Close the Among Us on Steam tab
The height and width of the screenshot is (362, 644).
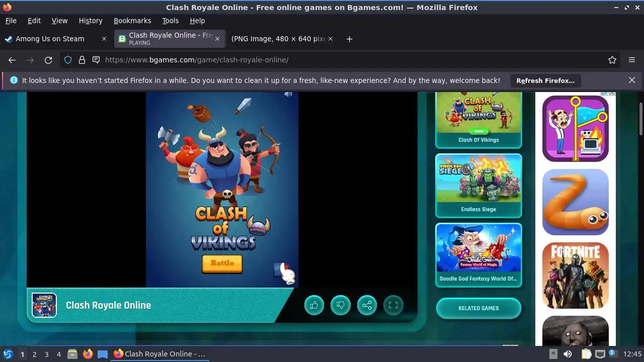coord(104,39)
